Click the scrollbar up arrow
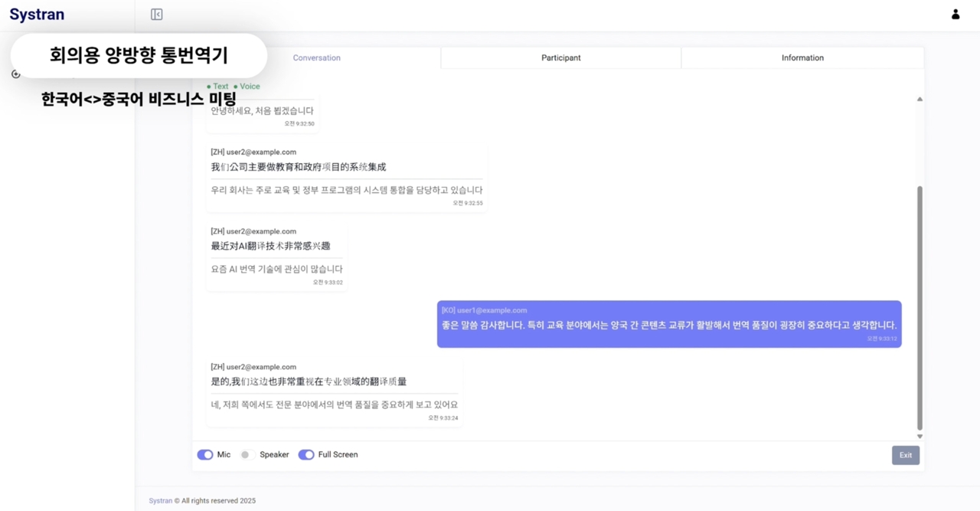Image resolution: width=980 pixels, height=511 pixels. pos(920,99)
